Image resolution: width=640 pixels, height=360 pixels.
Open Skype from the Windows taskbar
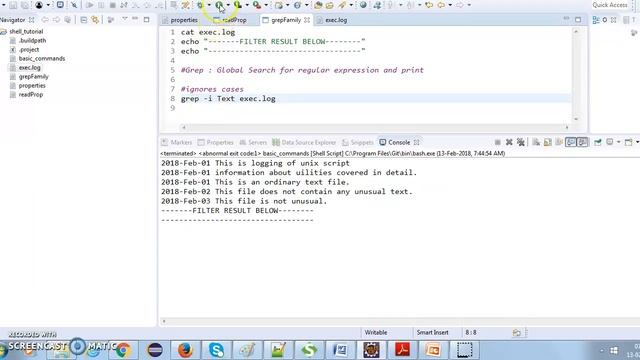point(216,350)
